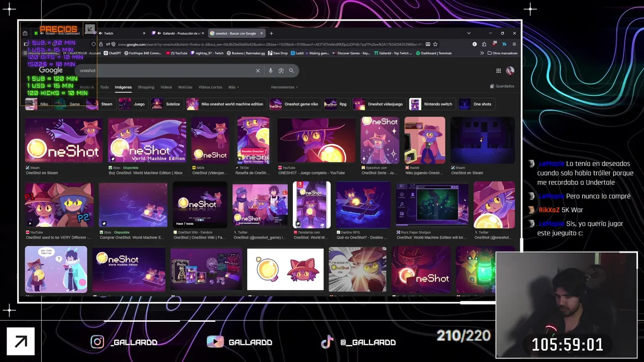Filter images by the Juego chip
Image resolution: width=644 pixels, height=362 pixels.
[132, 104]
